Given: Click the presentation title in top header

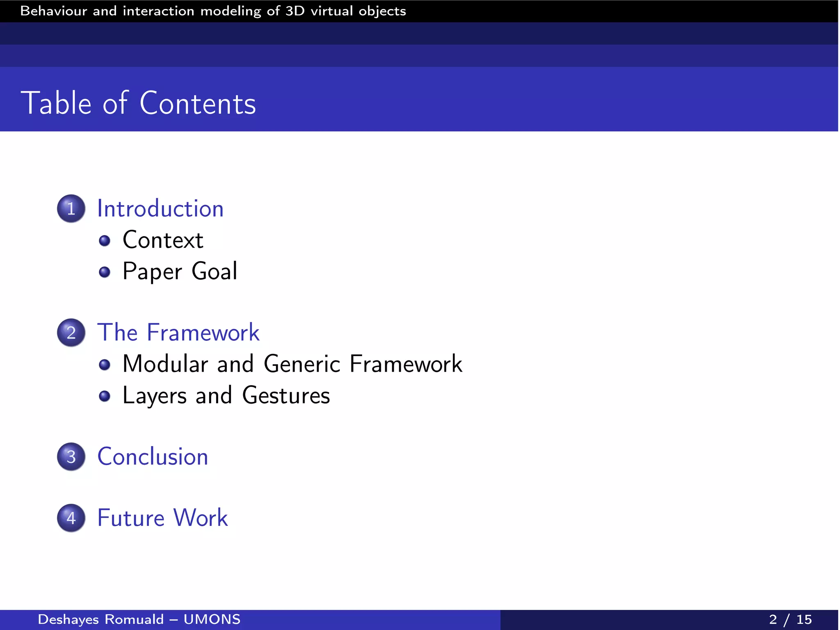Looking at the screenshot, I should coord(213,11).
